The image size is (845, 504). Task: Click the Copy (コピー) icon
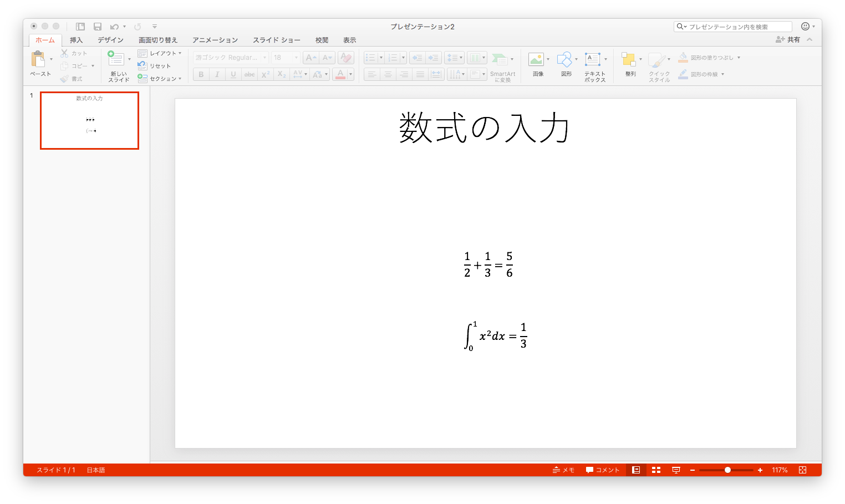64,66
